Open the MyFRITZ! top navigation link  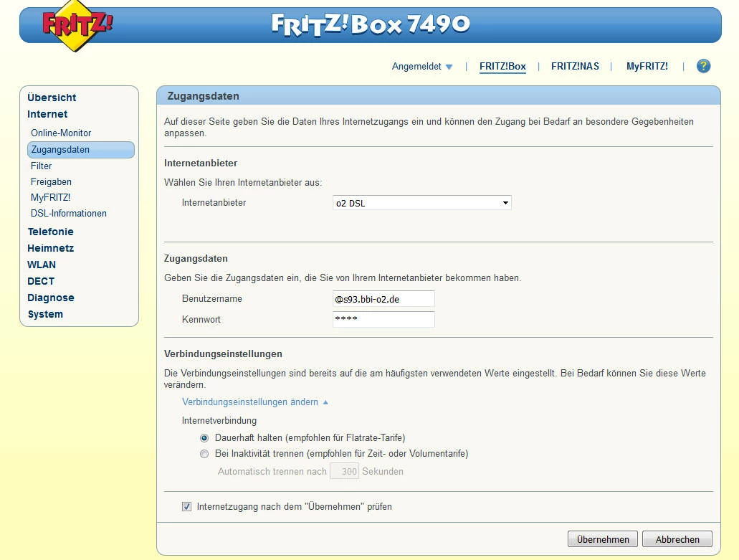[647, 67]
